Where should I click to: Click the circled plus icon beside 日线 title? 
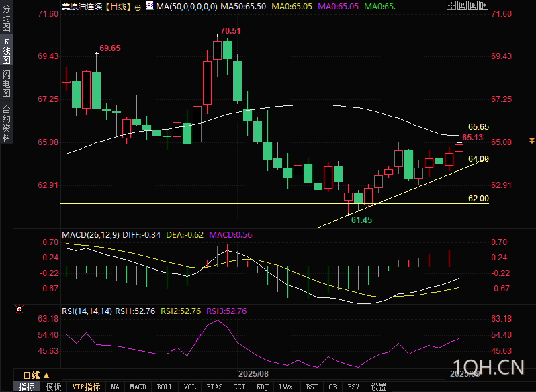tap(138, 7)
